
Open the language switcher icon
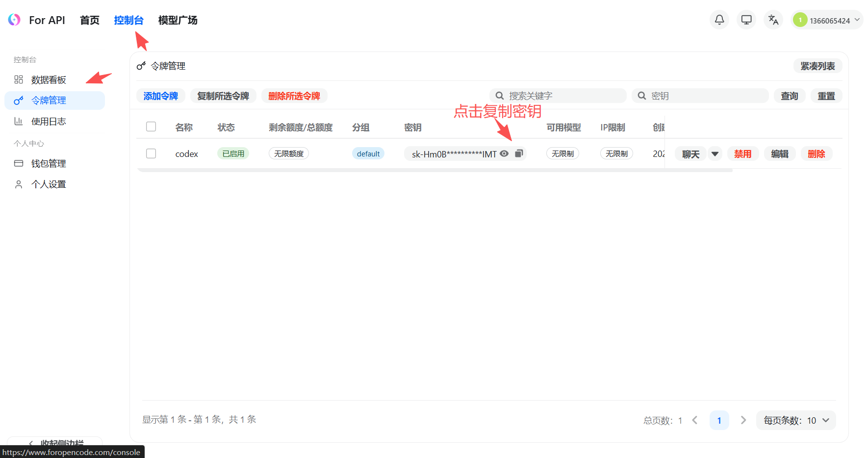pos(773,20)
